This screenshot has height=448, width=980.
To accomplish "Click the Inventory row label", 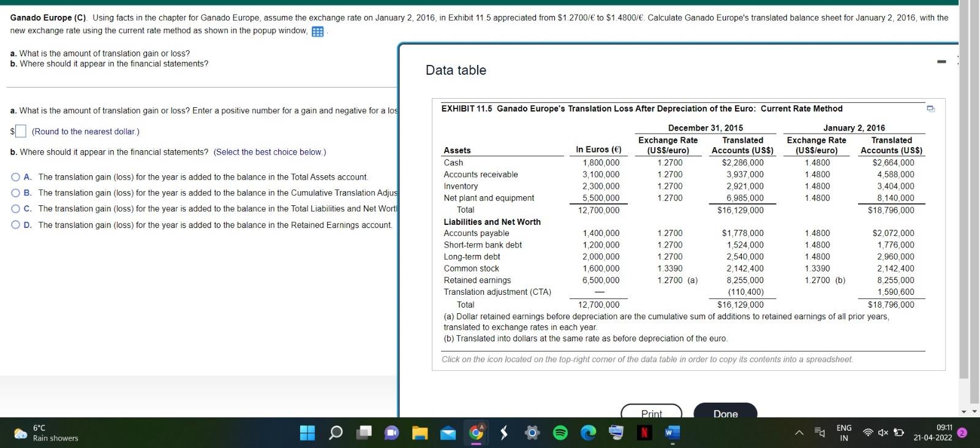I will pyautogui.click(x=461, y=186).
